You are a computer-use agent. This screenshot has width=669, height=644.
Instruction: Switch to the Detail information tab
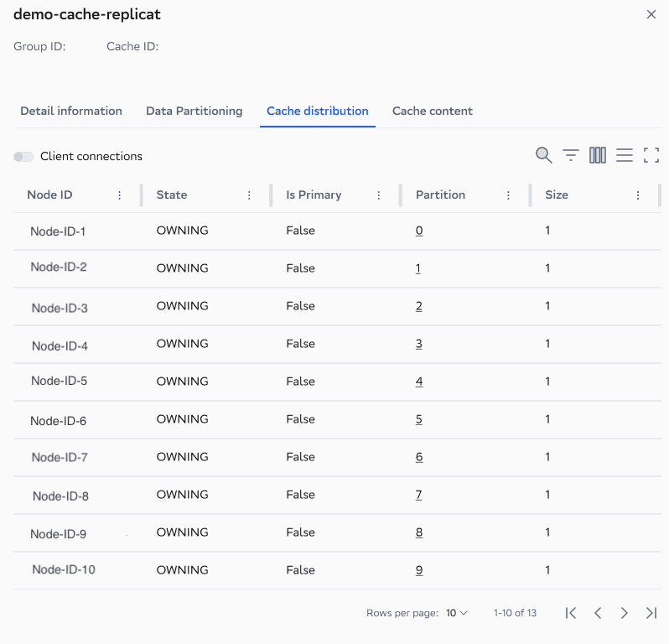coord(71,111)
